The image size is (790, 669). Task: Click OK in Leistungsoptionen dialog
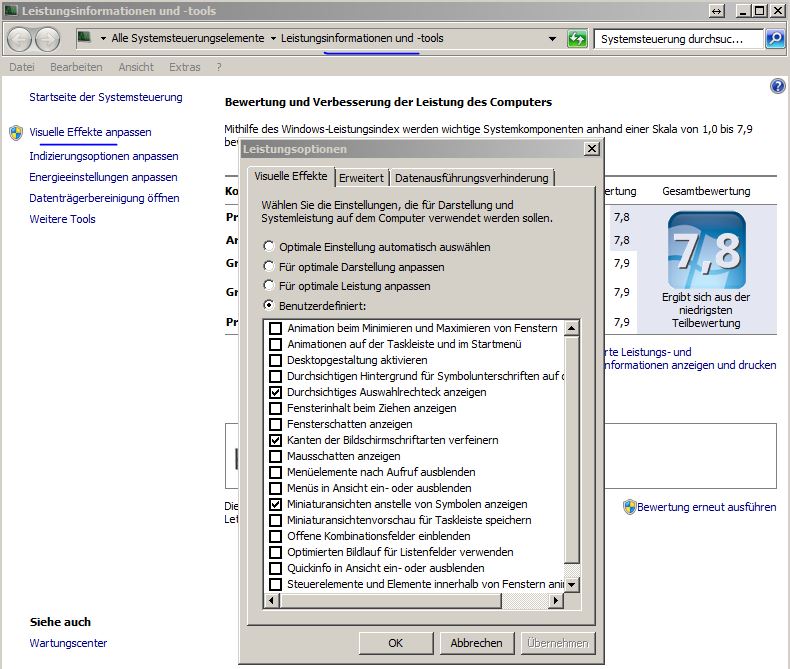[396, 643]
